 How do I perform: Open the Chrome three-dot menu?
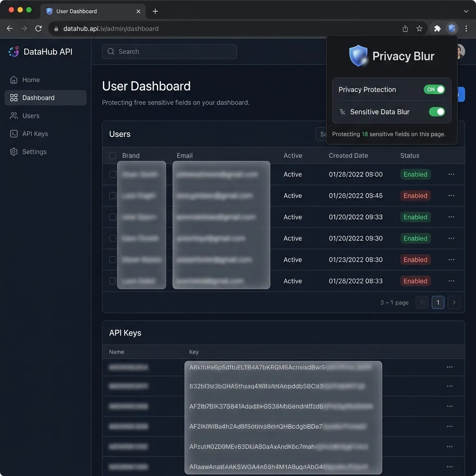point(466,28)
